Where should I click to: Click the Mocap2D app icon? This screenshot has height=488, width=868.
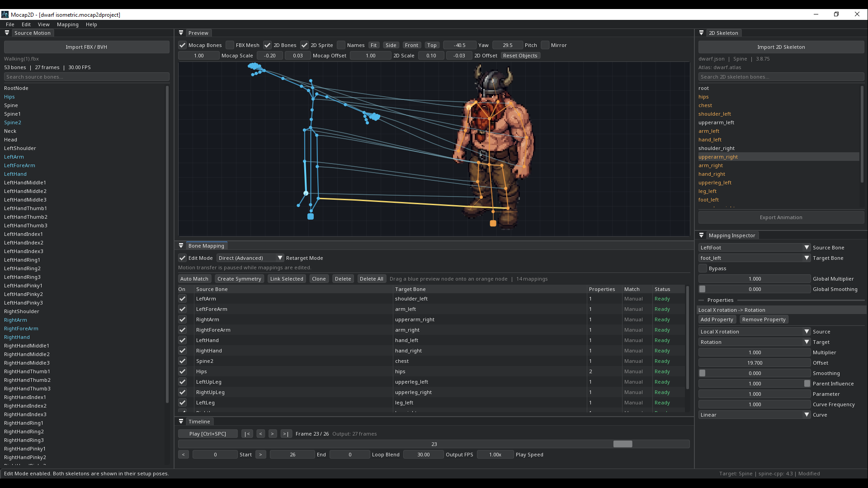tap(5, 14)
